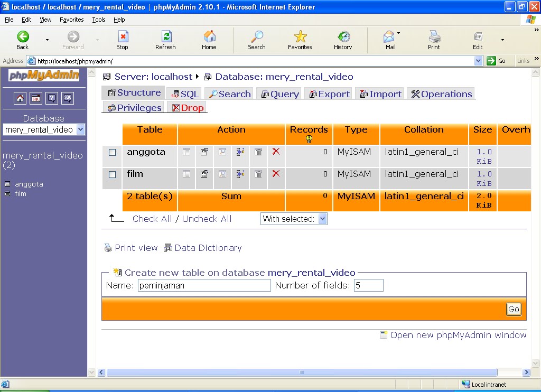This screenshot has height=392, width=541.
Task: Tick the checkbox for film table
Action: coord(112,174)
